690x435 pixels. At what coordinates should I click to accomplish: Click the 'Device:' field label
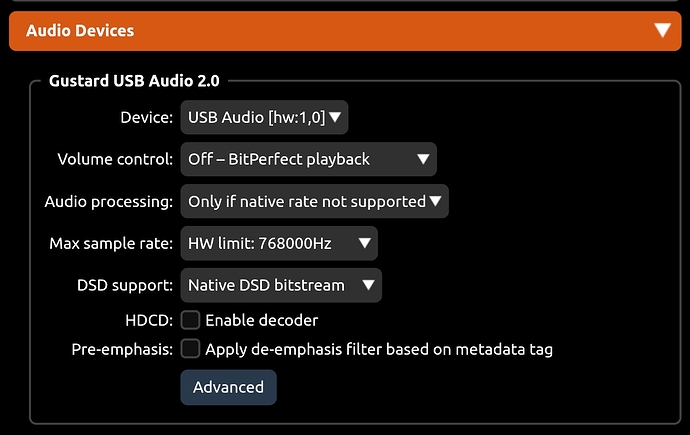tap(146, 117)
